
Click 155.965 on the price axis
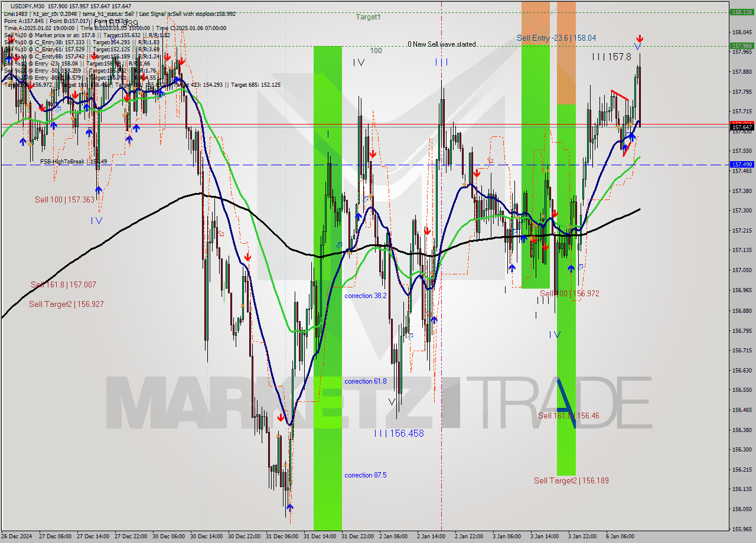click(x=742, y=529)
